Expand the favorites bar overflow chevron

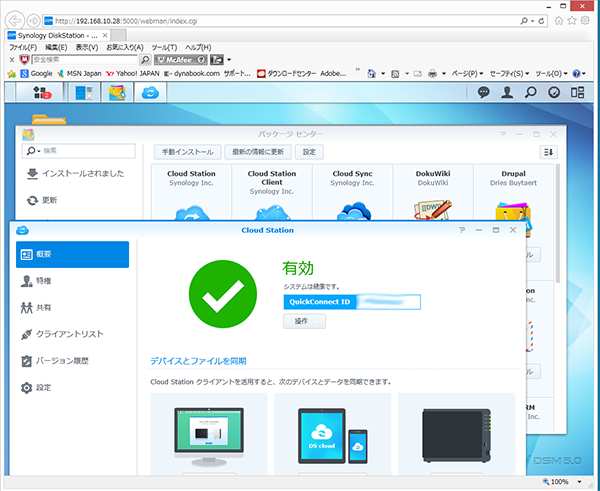click(358, 69)
